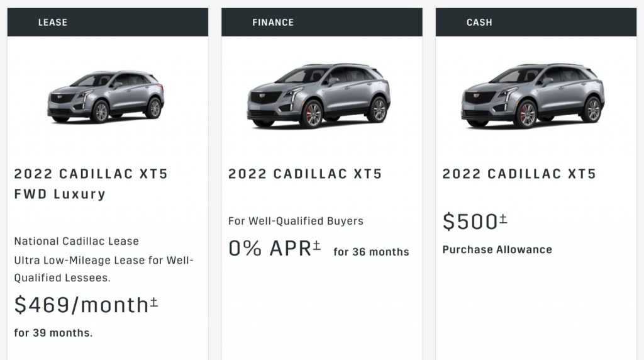This screenshot has height=360, width=644.
Task: Click the 'for 36 months' finance term
Action: [371, 252]
